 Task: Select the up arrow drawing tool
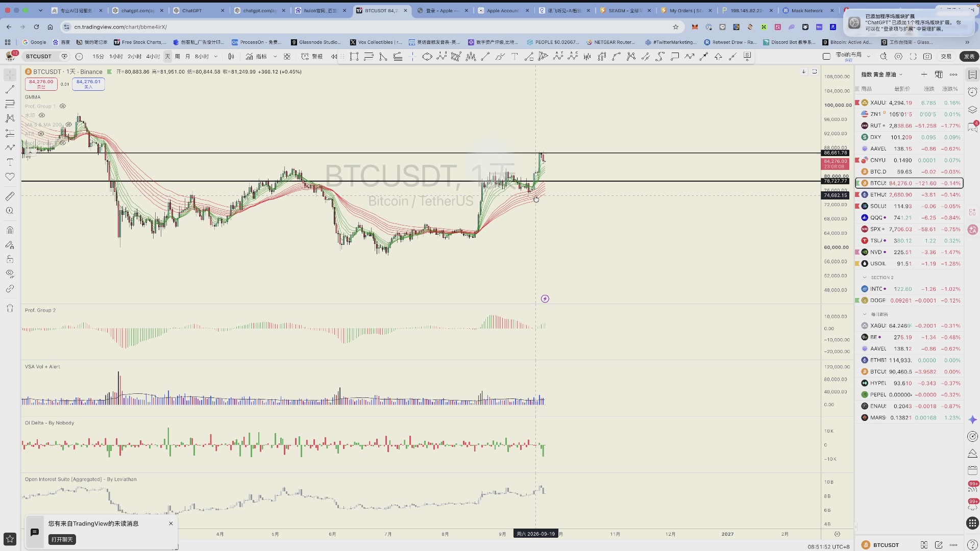click(718, 57)
